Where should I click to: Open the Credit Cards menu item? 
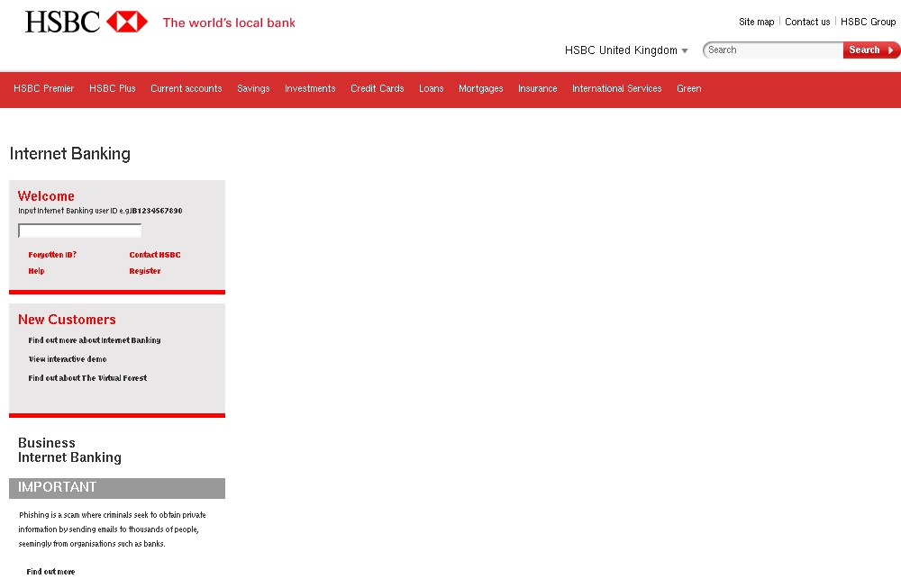pos(377,88)
